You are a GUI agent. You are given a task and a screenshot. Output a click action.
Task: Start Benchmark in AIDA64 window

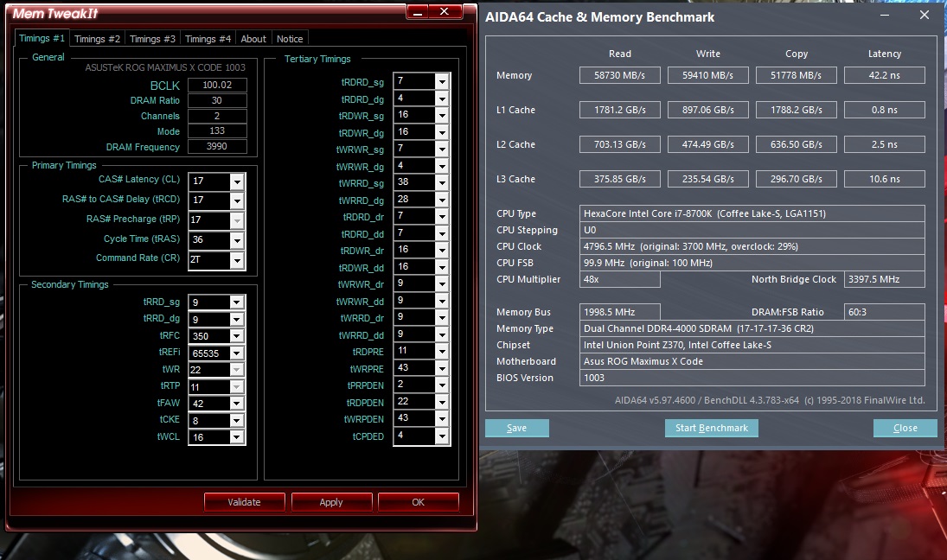pyautogui.click(x=712, y=428)
